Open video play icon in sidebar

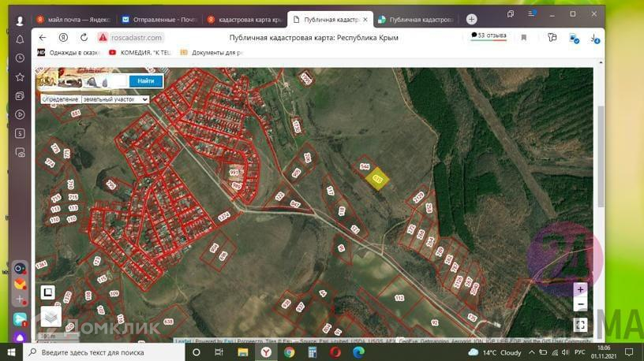pos(20,115)
